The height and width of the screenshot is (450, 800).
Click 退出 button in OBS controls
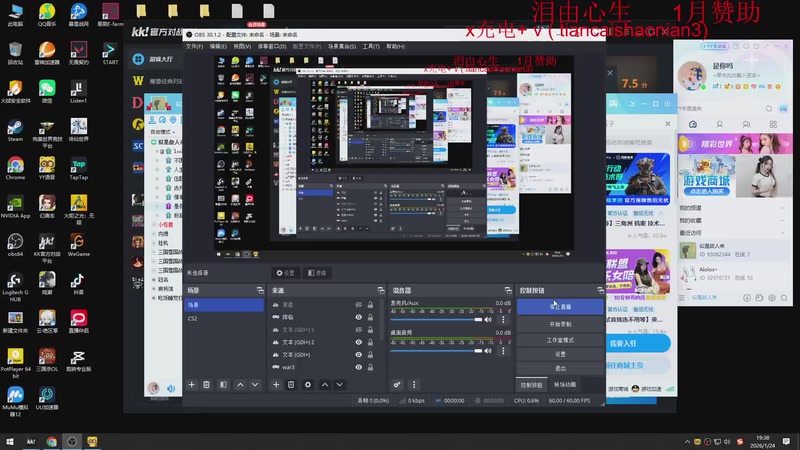click(560, 368)
